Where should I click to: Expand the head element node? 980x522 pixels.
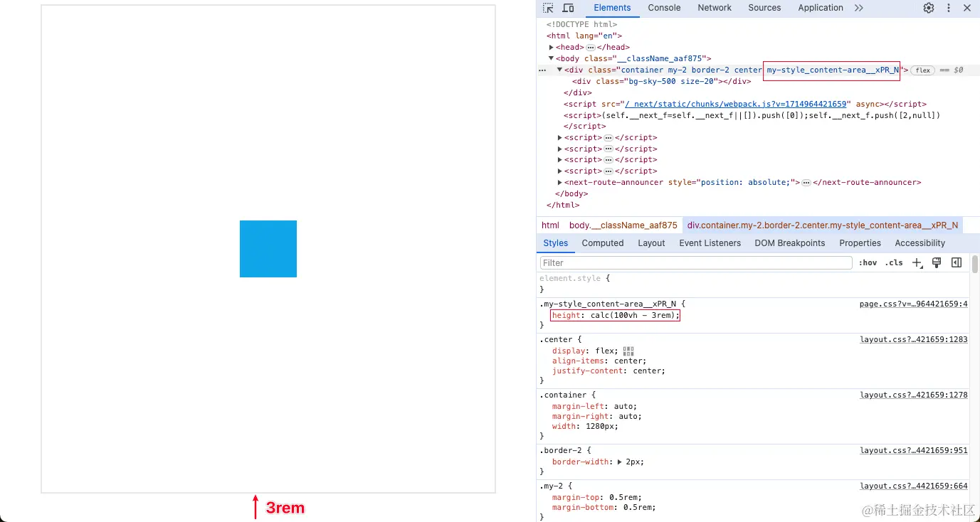552,48
